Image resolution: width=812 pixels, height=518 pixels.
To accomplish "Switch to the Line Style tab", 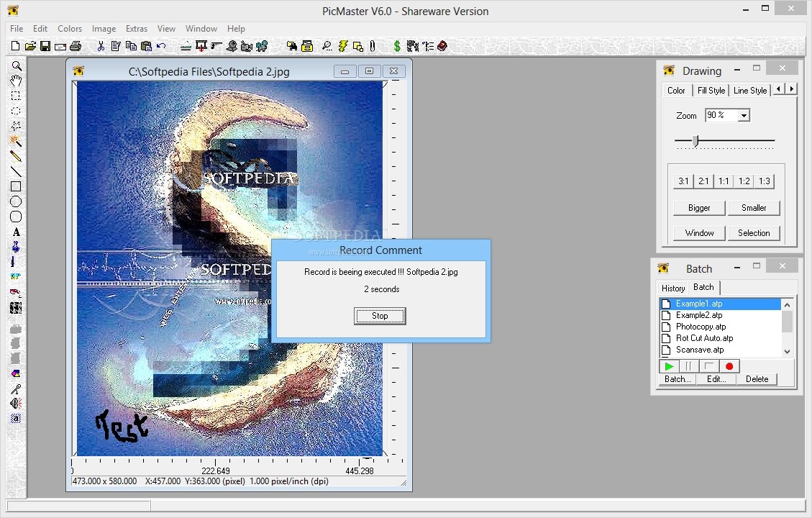I will [750, 91].
